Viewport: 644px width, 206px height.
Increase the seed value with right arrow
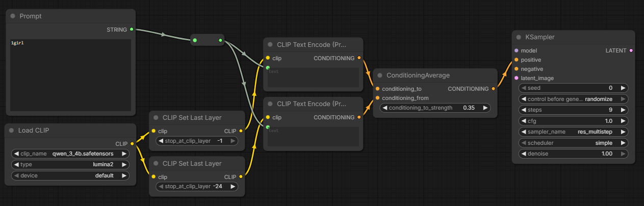coord(623,88)
